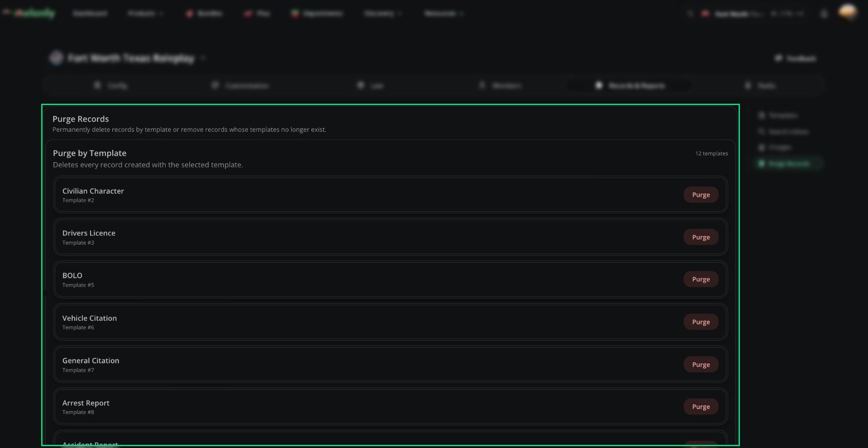Purge the Civilian Character template records

(701, 195)
